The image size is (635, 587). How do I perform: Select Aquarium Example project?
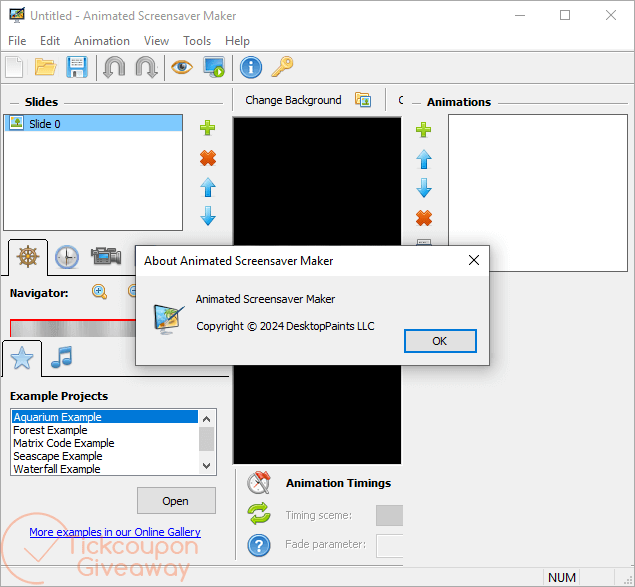point(105,417)
